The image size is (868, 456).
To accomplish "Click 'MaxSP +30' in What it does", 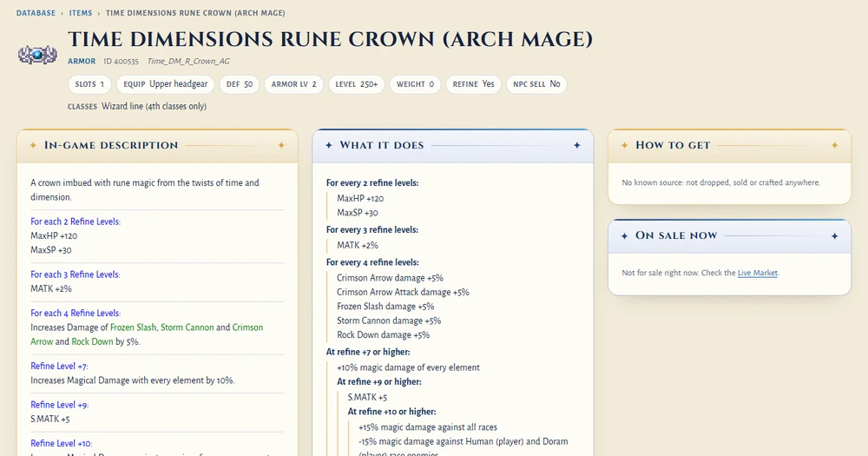I will (x=358, y=213).
